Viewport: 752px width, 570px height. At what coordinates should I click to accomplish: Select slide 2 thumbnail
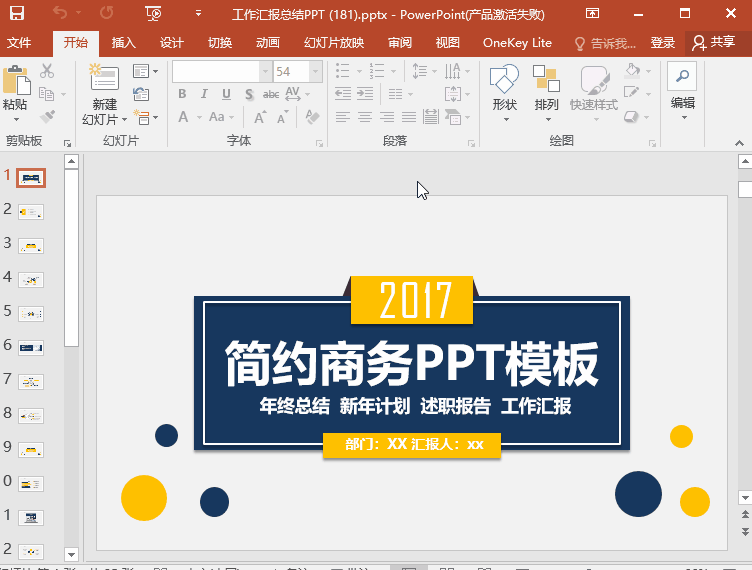(x=31, y=212)
